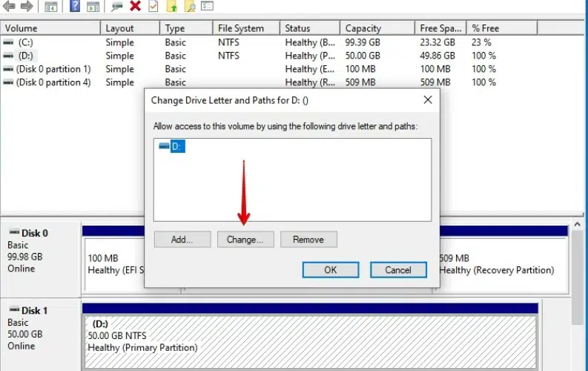This screenshot has height=371, width=588.
Task: Click Remove to delete the drive letter
Action: tap(308, 240)
